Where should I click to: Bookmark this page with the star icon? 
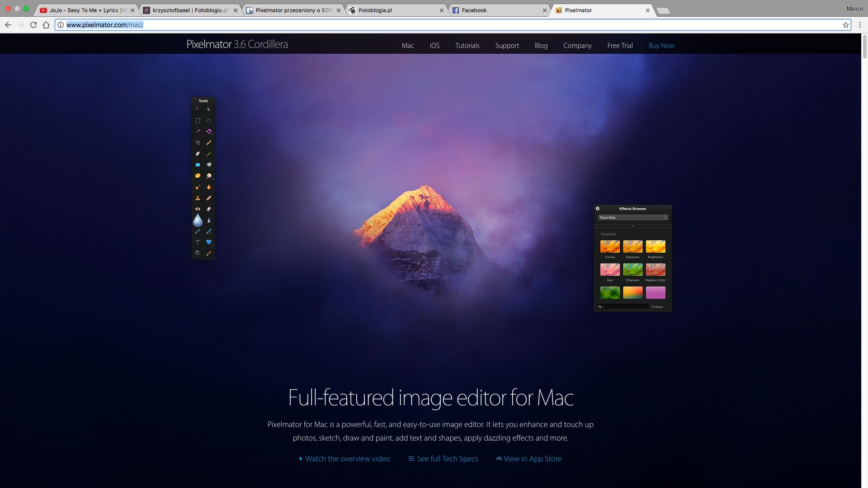[846, 25]
